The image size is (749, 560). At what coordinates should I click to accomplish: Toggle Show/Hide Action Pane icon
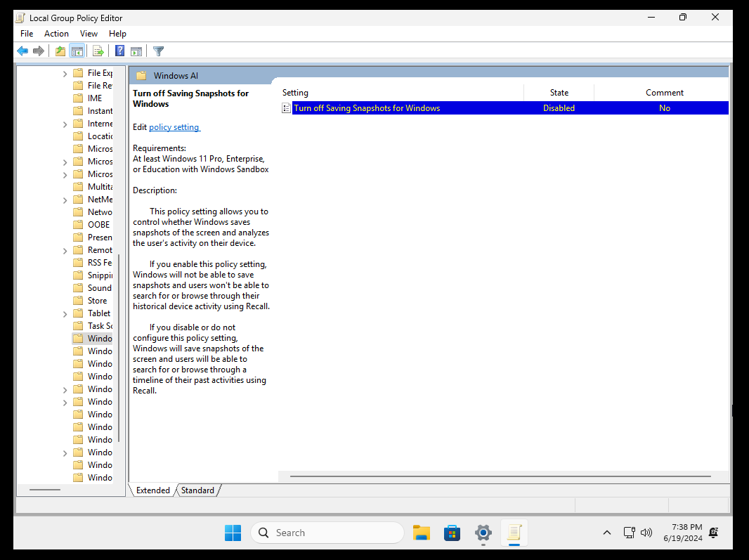coord(136,51)
